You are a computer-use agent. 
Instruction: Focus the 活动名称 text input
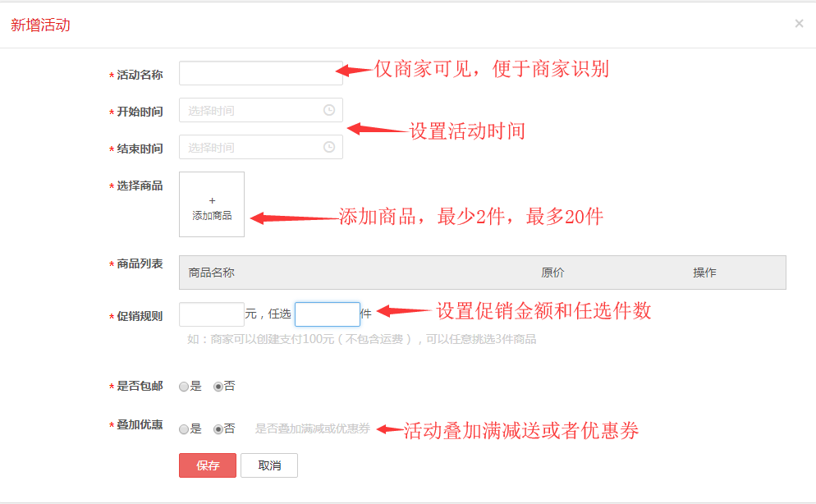[260, 73]
